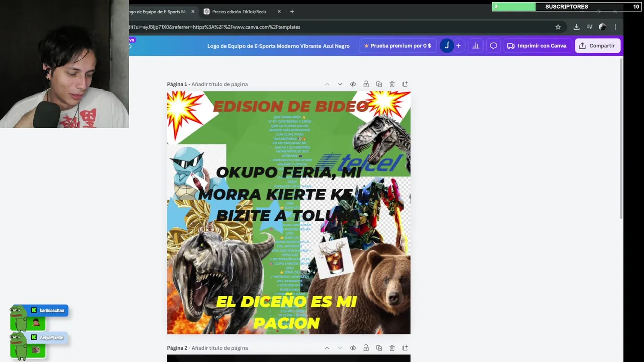644x362 pixels.
Task: Duplicate page 2
Action: pyautogui.click(x=379, y=348)
